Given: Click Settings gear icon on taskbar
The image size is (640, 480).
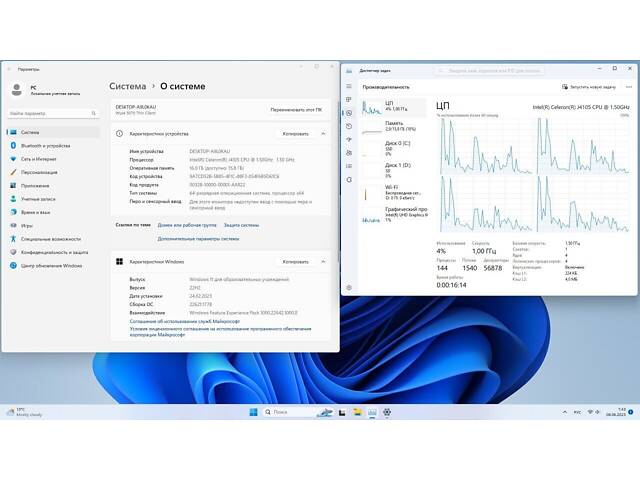Looking at the screenshot, I should [x=387, y=412].
